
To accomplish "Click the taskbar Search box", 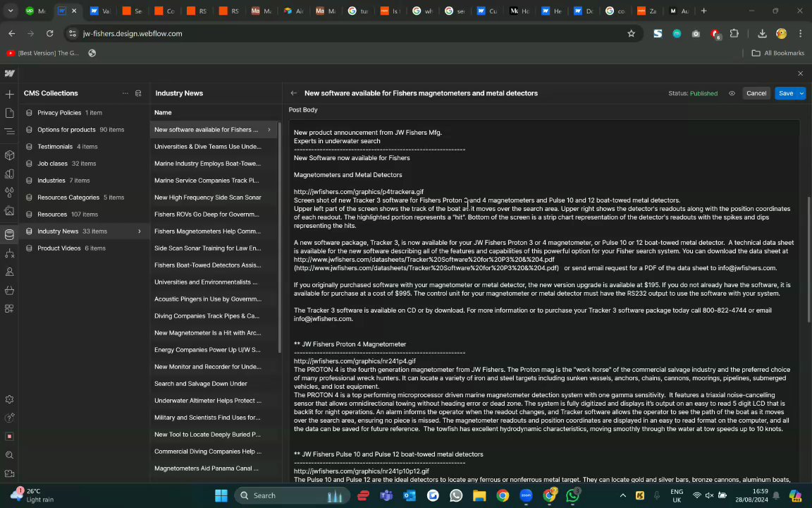I will click(292, 496).
